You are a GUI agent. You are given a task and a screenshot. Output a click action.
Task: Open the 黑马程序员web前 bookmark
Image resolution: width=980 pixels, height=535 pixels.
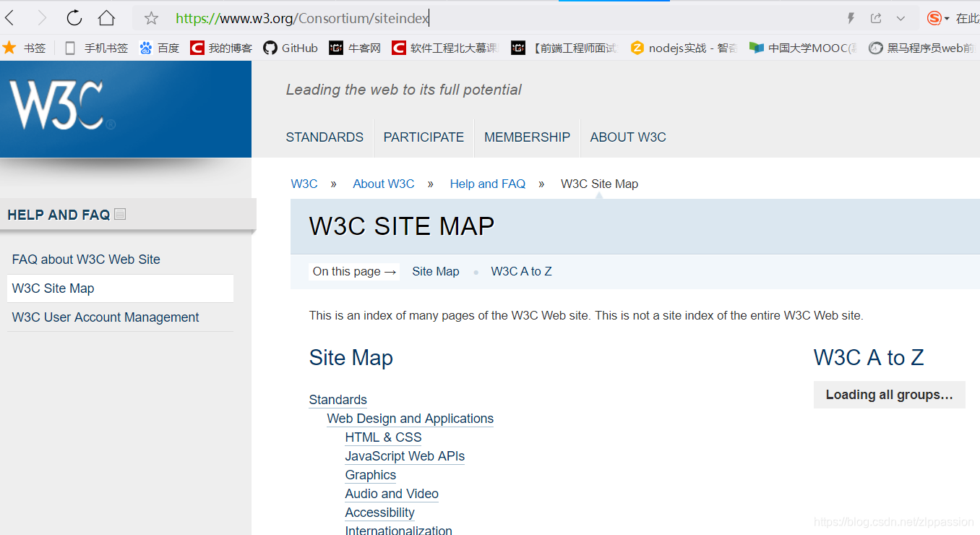(x=921, y=48)
